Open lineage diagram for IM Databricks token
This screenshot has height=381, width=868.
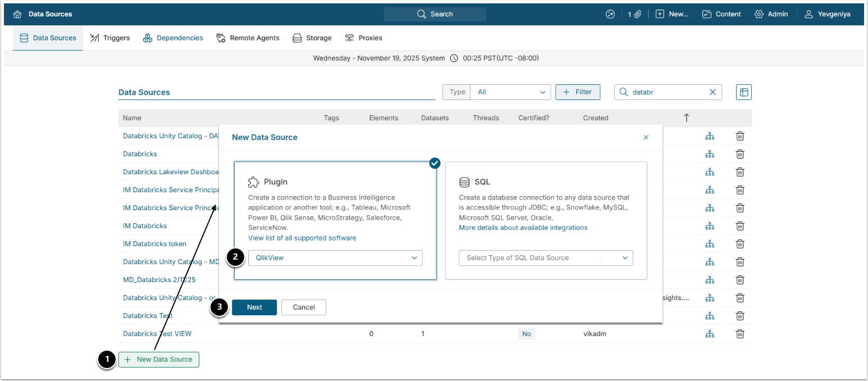click(x=710, y=244)
